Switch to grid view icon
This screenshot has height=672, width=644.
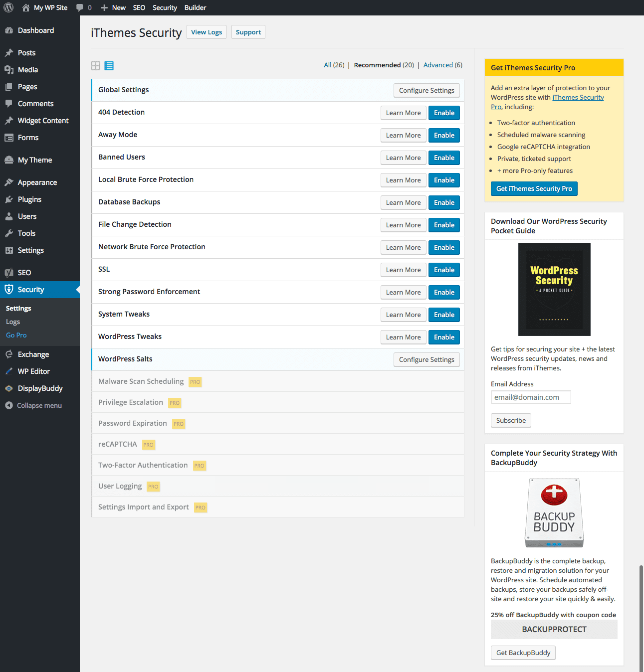pos(96,66)
